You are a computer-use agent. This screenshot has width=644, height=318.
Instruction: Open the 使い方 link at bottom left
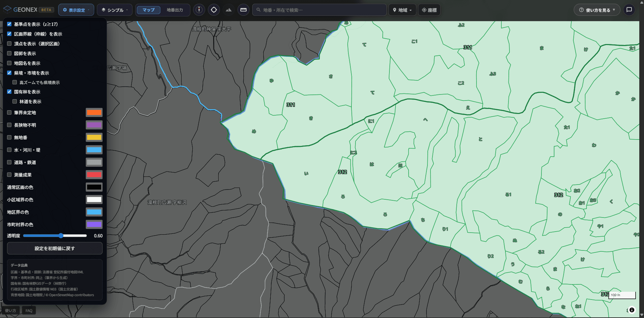10,311
